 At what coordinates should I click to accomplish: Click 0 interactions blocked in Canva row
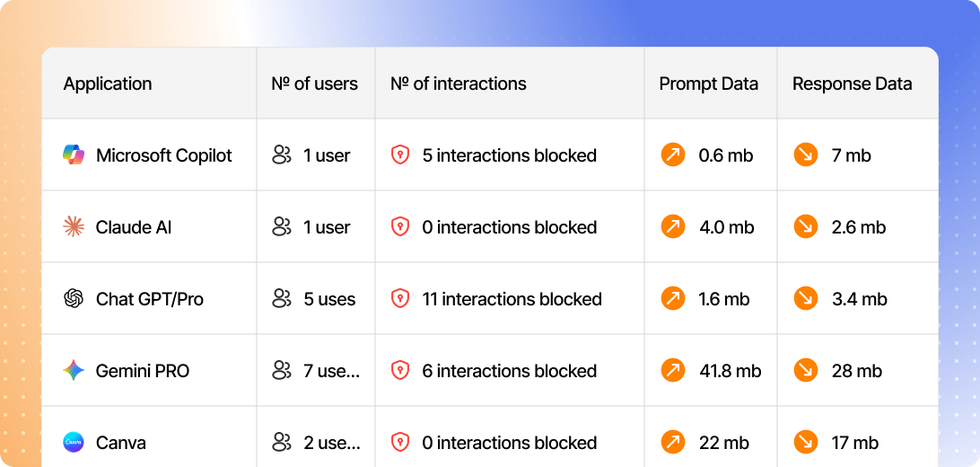tap(510, 443)
